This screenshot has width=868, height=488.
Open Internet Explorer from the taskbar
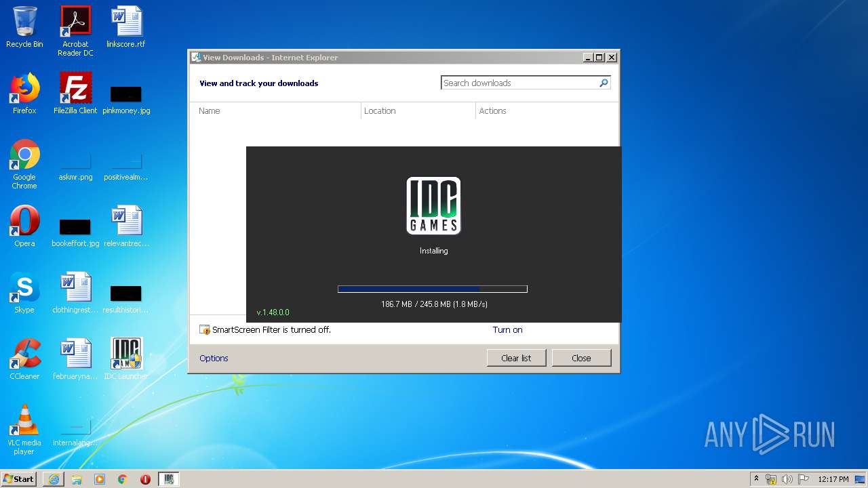pos(54,479)
